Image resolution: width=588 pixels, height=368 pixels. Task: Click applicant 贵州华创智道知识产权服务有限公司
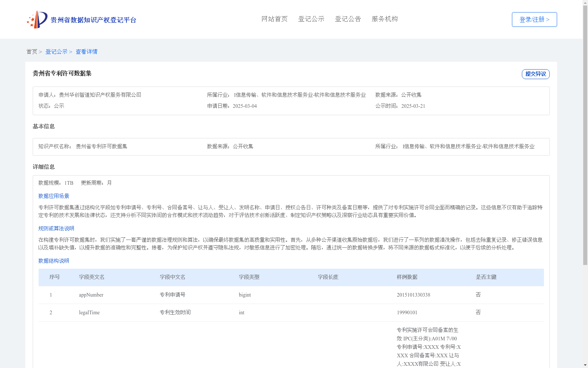tap(100, 95)
